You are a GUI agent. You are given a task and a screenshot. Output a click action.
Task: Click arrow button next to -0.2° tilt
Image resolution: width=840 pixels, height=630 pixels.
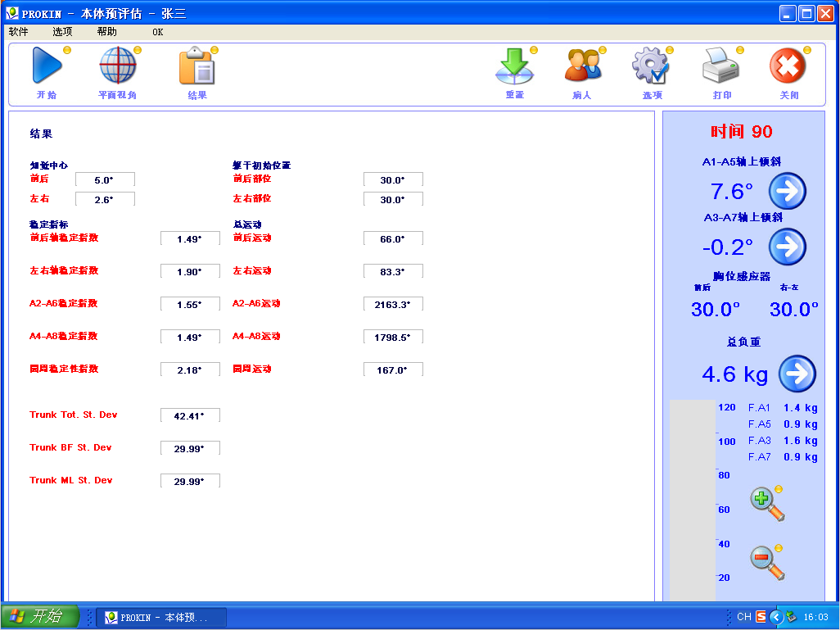787,247
